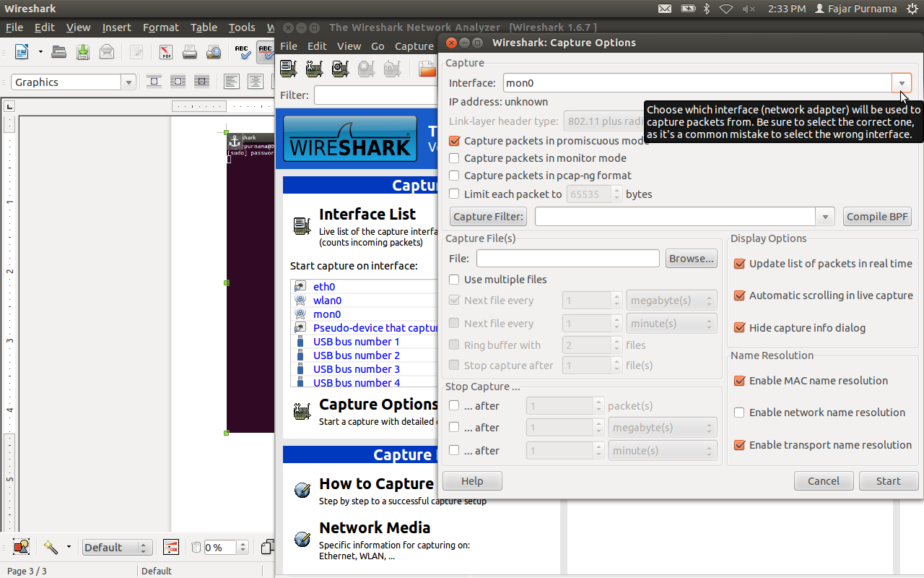Open stop-after megabyte(s) unit dropdown
Viewport: 924px width, 578px height.
pos(663,428)
